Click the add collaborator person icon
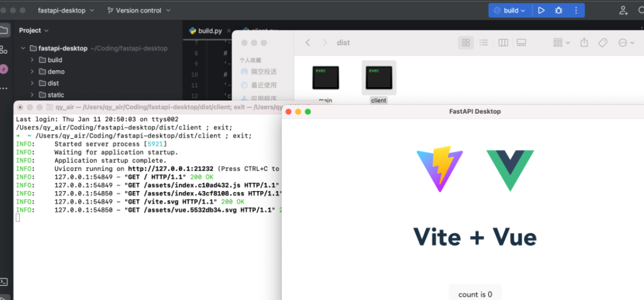Screen dimensions: 644x300 [623, 11]
